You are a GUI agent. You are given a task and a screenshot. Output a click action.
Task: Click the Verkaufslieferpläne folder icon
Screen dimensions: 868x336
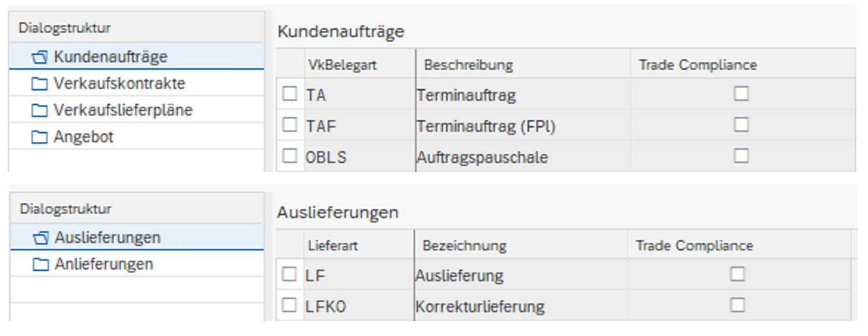tap(40, 111)
